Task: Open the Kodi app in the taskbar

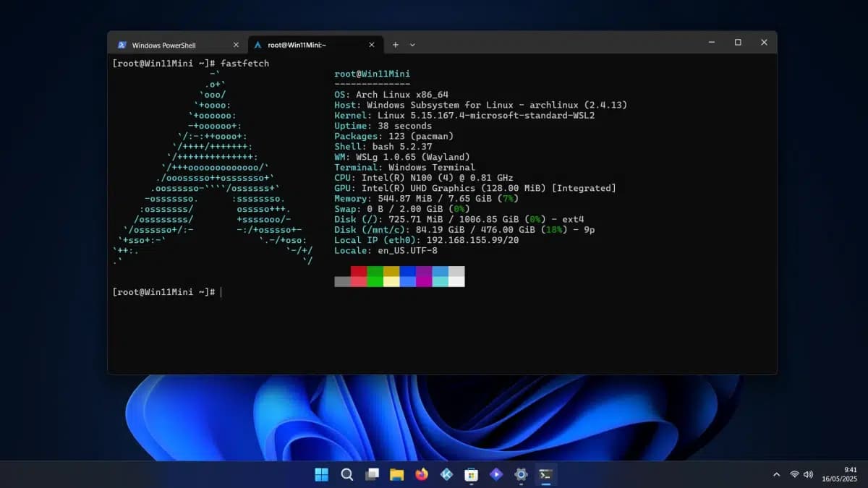Action: 446,474
